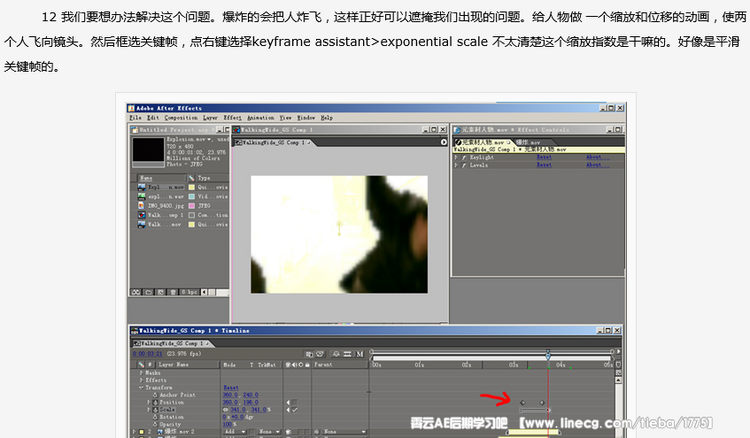Image resolution: width=750 pixels, height=438 pixels.
Task: Open the Animation menu in menu bar
Action: coord(261,117)
